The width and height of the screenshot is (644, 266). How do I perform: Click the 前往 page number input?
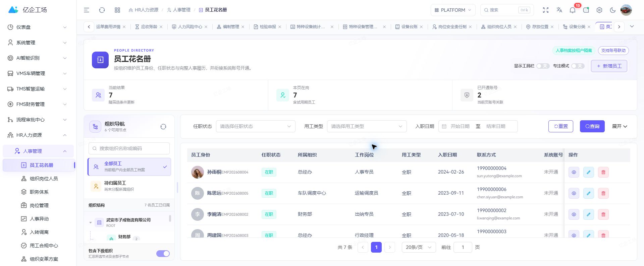463,247
